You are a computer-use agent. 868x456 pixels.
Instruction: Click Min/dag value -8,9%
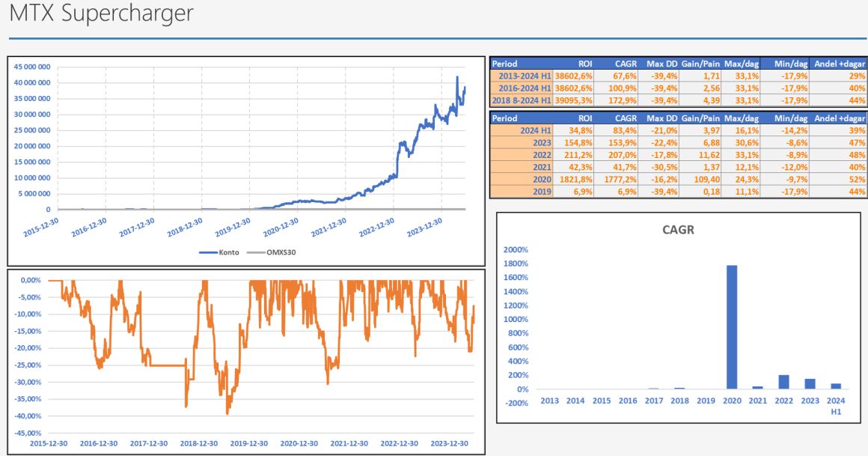click(797, 154)
